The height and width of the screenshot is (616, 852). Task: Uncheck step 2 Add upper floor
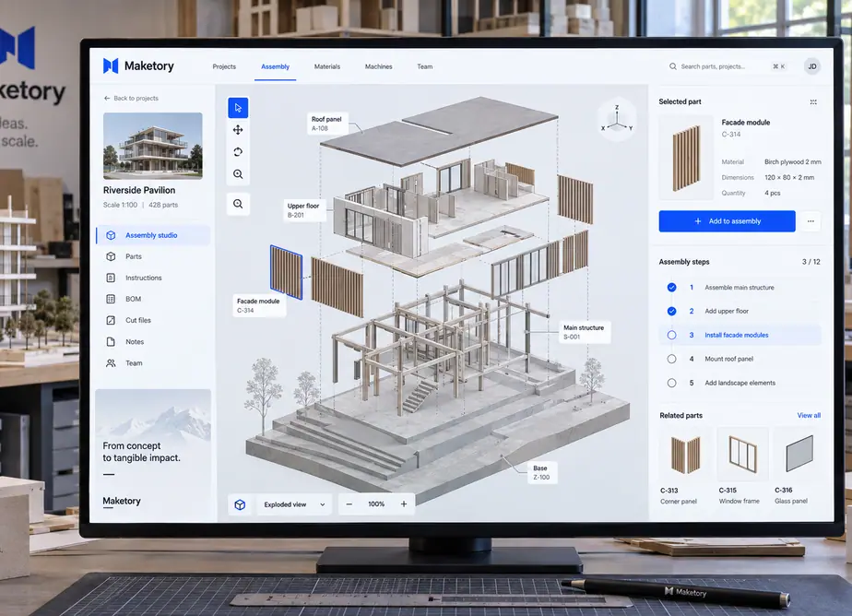pyautogui.click(x=671, y=312)
